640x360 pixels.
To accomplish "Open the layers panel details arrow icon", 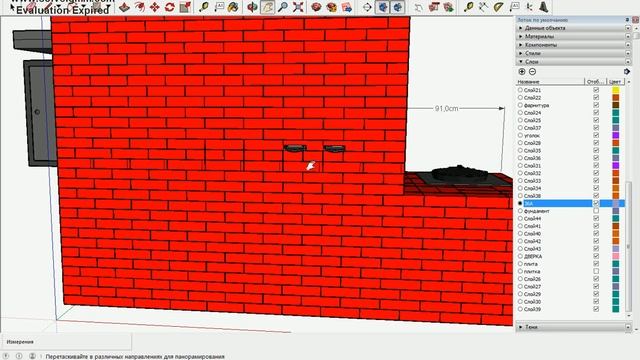I will click(627, 71).
